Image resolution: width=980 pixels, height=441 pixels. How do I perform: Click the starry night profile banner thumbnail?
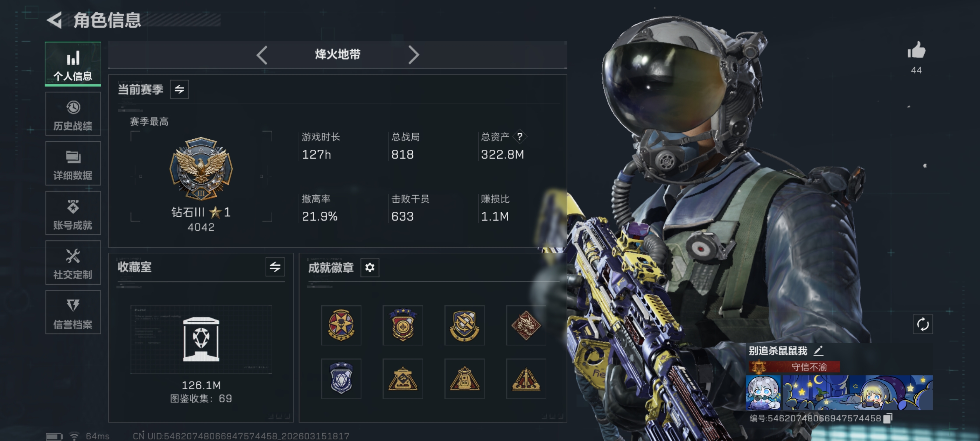coord(857,393)
